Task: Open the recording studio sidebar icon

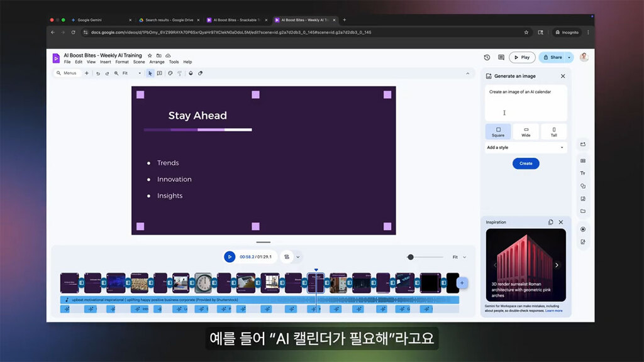Action: [x=583, y=229]
